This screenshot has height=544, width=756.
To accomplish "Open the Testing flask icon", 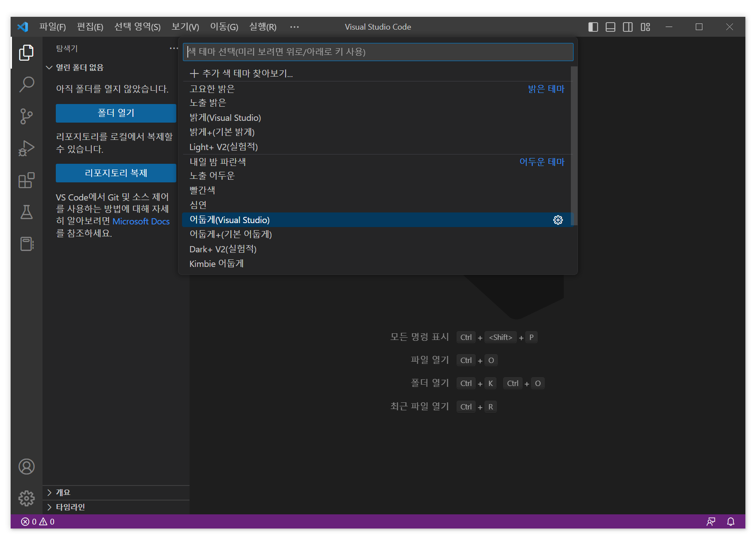I will tap(27, 212).
